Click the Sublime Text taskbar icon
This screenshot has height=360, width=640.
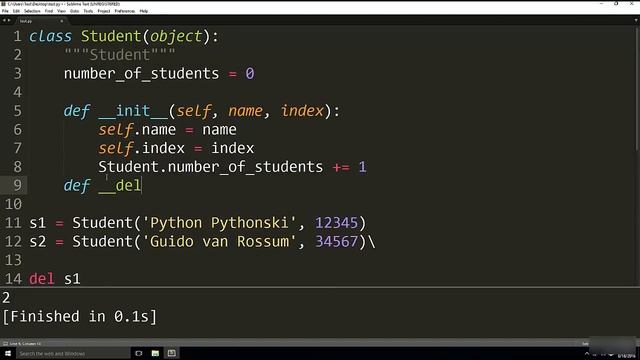pos(172,353)
